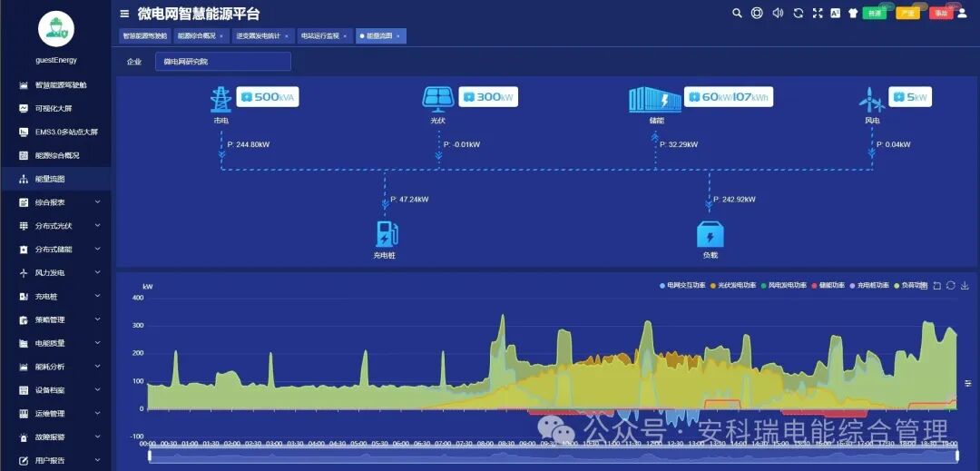Click the right handle of chart zoom slider
Viewport: 980px width, 471px height.
tap(957, 456)
